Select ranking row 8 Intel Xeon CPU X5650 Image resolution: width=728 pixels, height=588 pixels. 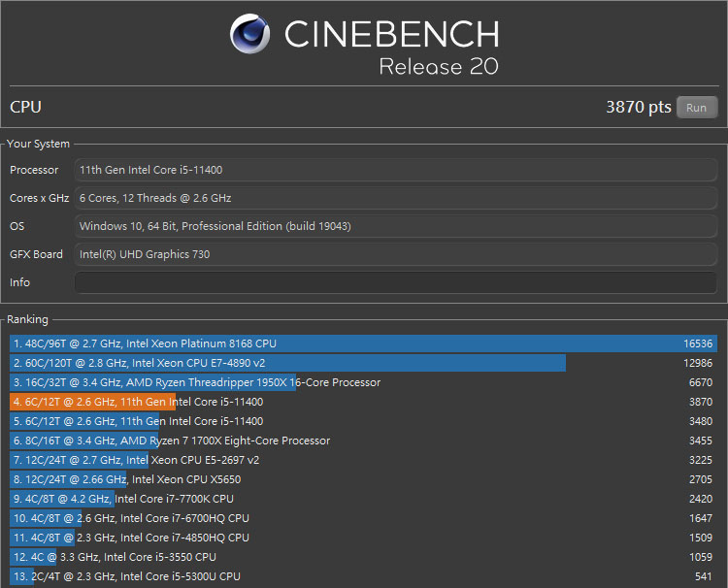click(x=364, y=479)
